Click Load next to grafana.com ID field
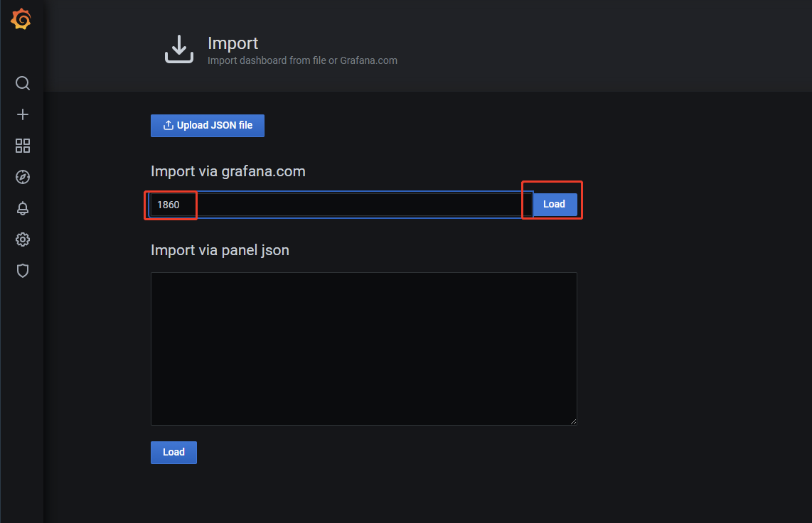Screen dimensions: 812x523 554,205
